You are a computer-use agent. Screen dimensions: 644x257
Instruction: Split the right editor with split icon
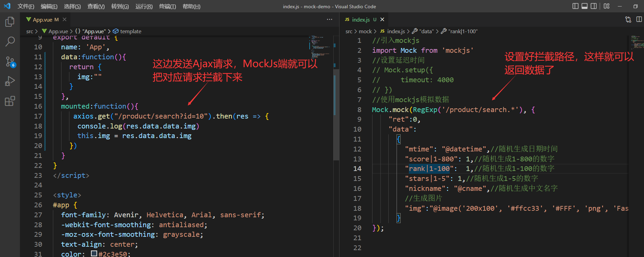pos(639,20)
